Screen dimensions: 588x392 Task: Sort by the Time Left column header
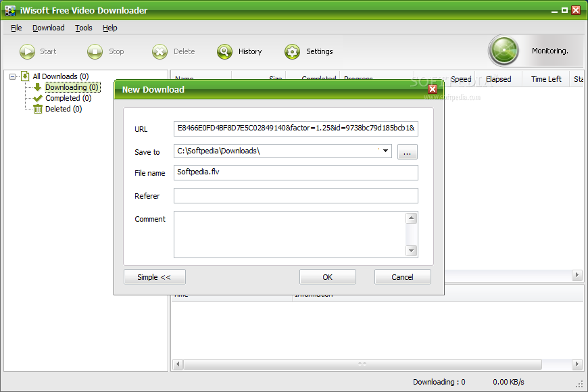546,79
